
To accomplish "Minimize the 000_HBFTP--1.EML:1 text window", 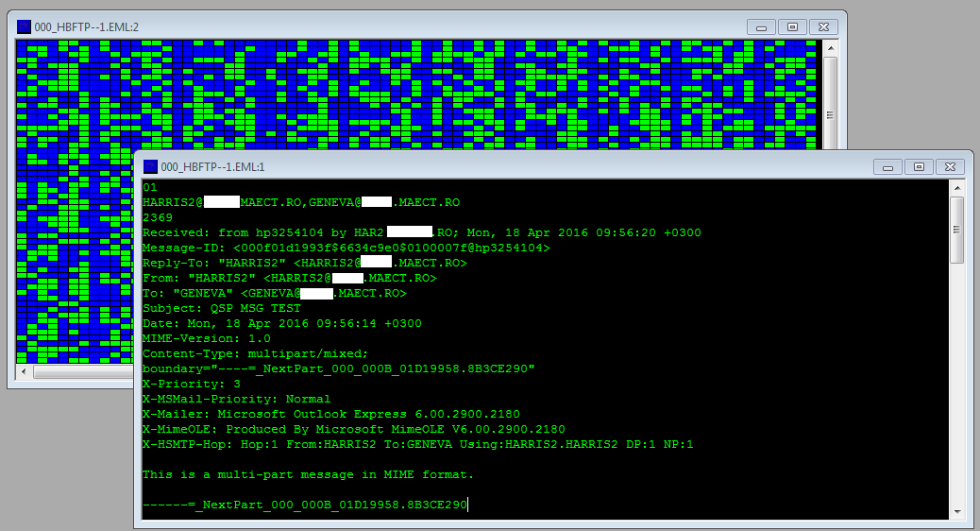I will (887, 166).
